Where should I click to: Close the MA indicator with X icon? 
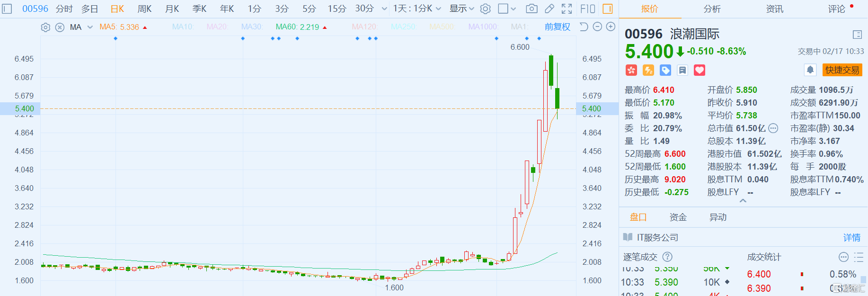pos(60,27)
